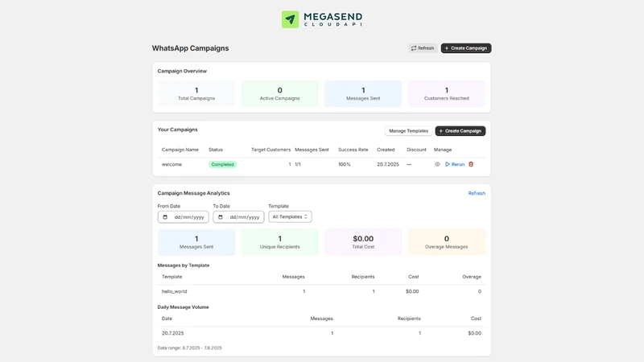Screen dimensions: 644x362
Task: Click the Messages Sent overview card
Action: click(x=363, y=93)
